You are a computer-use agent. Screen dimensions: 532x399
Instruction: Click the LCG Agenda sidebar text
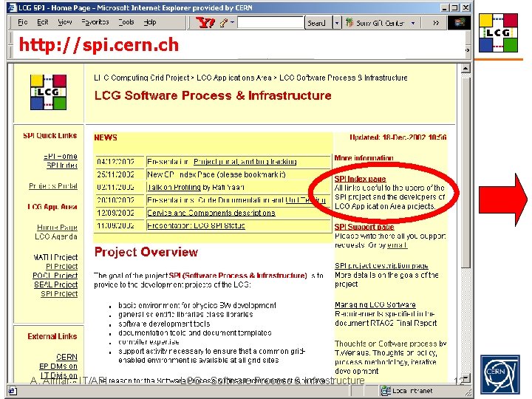[56, 236]
